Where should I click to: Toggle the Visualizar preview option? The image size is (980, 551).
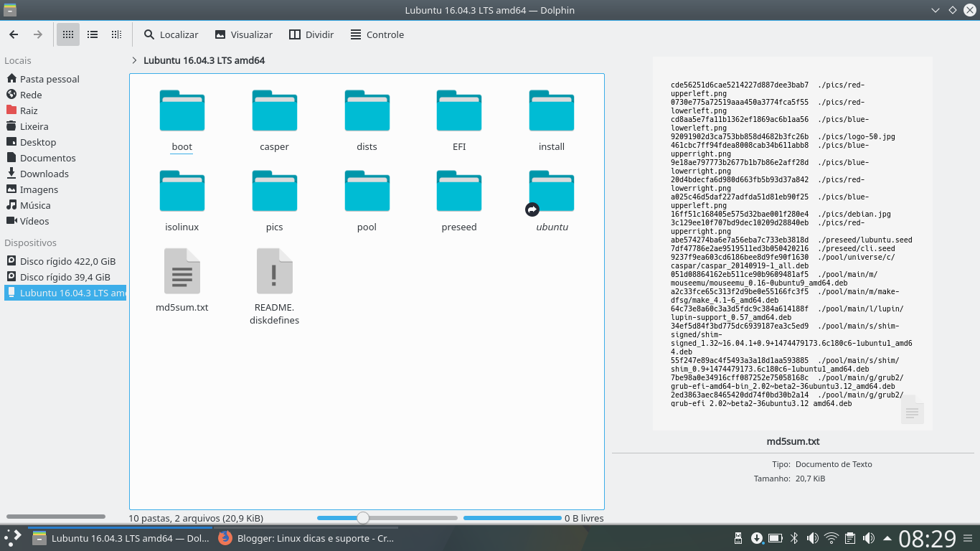click(244, 34)
